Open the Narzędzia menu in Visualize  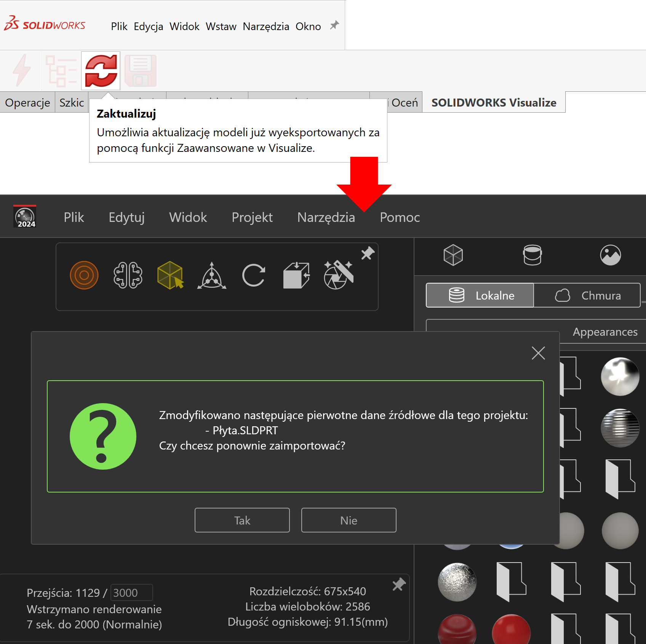(326, 217)
